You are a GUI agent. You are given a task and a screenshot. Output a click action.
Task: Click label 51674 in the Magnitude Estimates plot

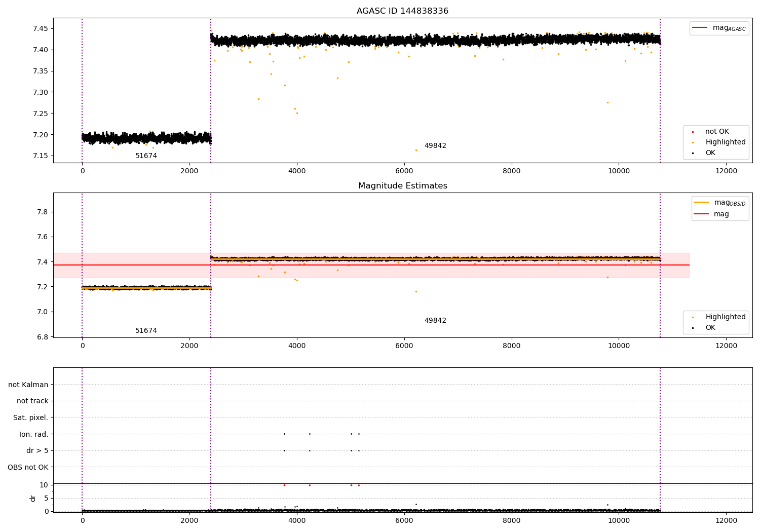tap(146, 331)
